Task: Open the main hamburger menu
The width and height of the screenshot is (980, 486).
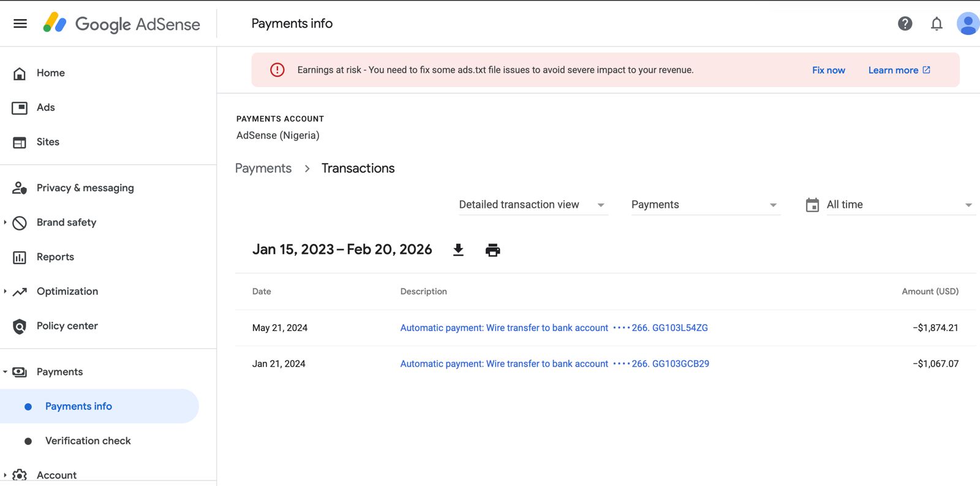Action: (20, 23)
